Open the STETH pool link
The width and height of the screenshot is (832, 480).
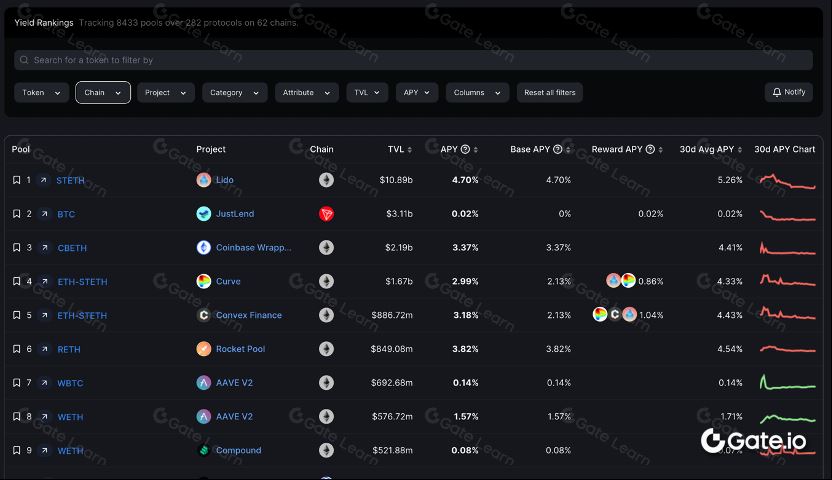[71, 180]
